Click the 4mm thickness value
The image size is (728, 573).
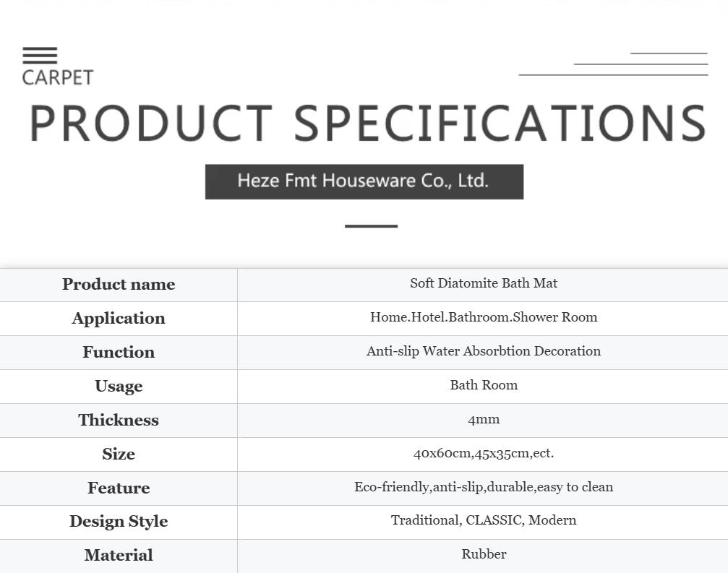tap(484, 419)
